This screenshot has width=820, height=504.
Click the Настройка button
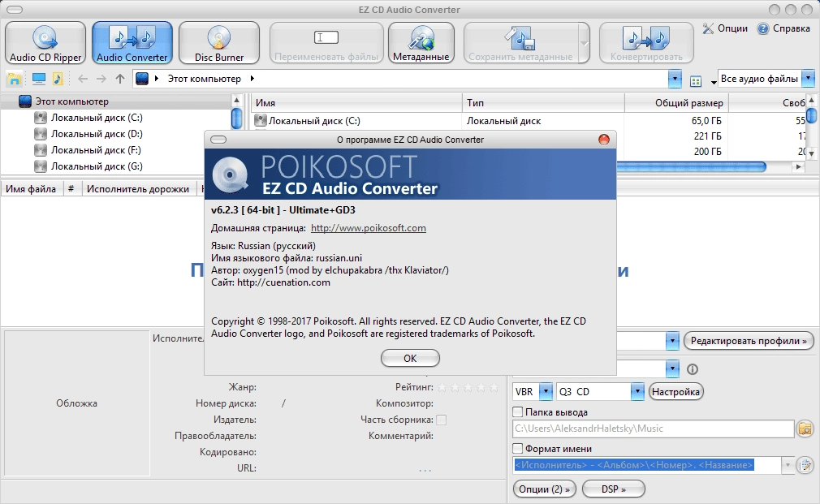tap(675, 391)
